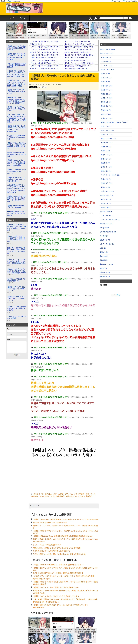Click the imgur link dBnifOW.png
This screenshot has height=644, width=138.
click(x=53, y=195)
